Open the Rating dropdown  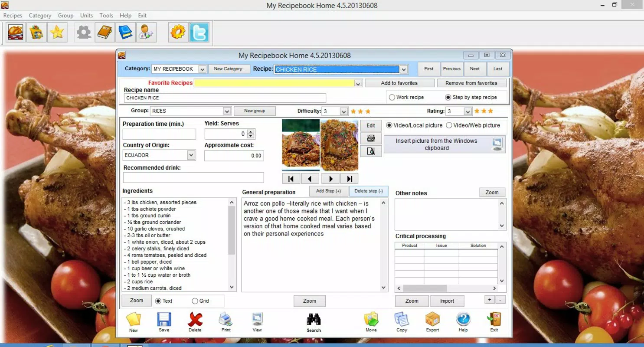(467, 111)
